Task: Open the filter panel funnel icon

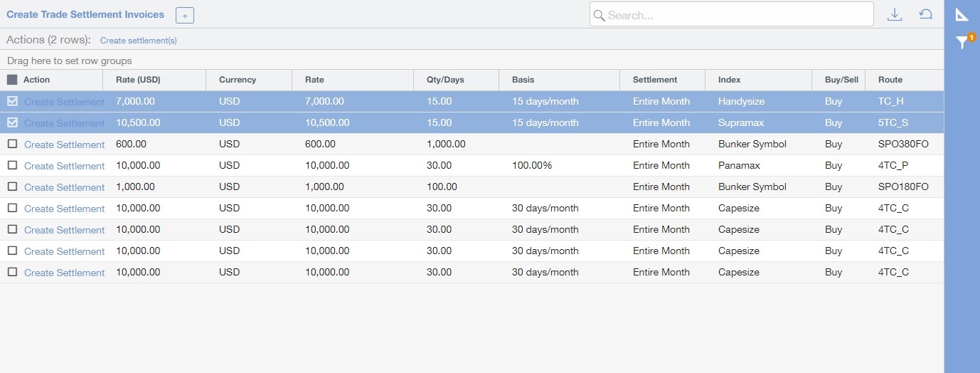Action: point(962,43)
